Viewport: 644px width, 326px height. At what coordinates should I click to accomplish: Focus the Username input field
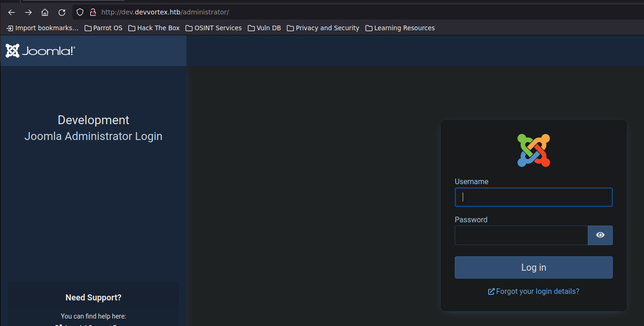534,197
